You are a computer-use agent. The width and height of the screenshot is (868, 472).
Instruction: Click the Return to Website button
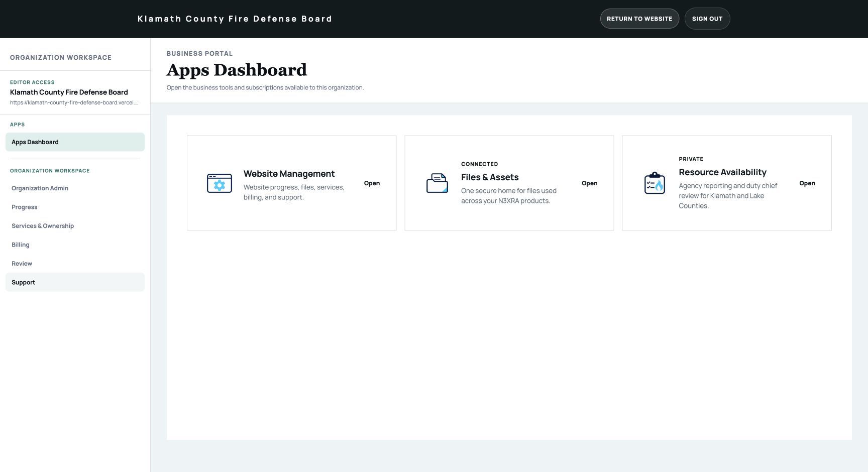[x=639, y=19]
